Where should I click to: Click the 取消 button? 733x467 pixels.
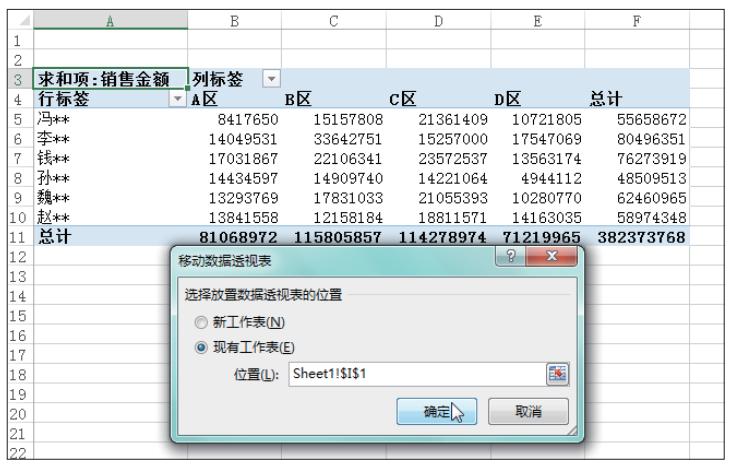tap(528, 411)
